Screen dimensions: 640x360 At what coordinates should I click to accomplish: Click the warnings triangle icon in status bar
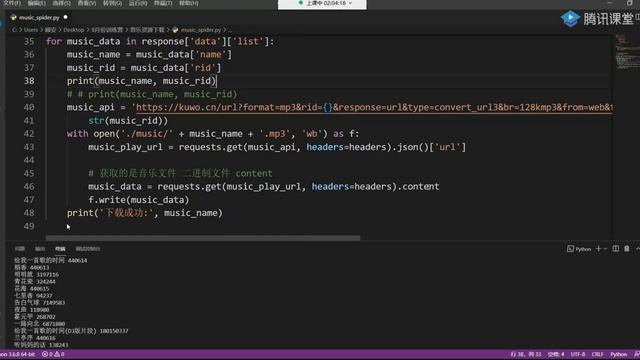[57, 354]
